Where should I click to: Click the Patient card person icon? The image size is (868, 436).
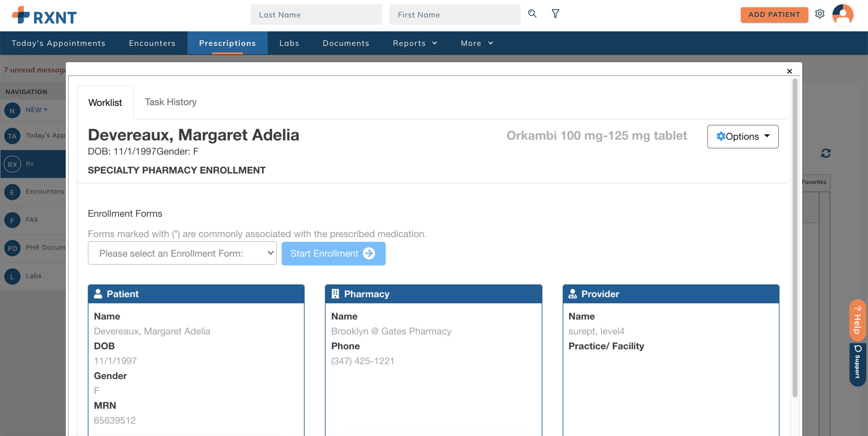[98, 294]
